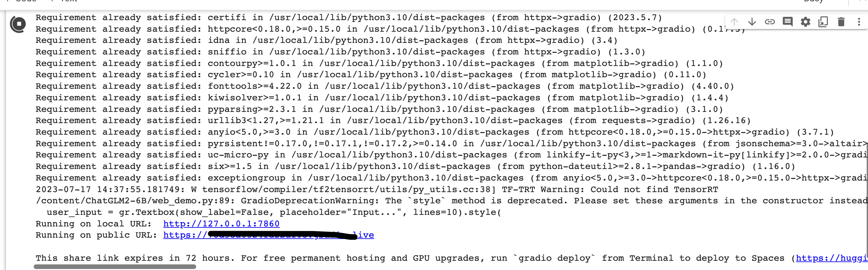The width and height of the screenshot is (868, 270).
Task: Copy link to this cell
Action: tap(770, 22)
